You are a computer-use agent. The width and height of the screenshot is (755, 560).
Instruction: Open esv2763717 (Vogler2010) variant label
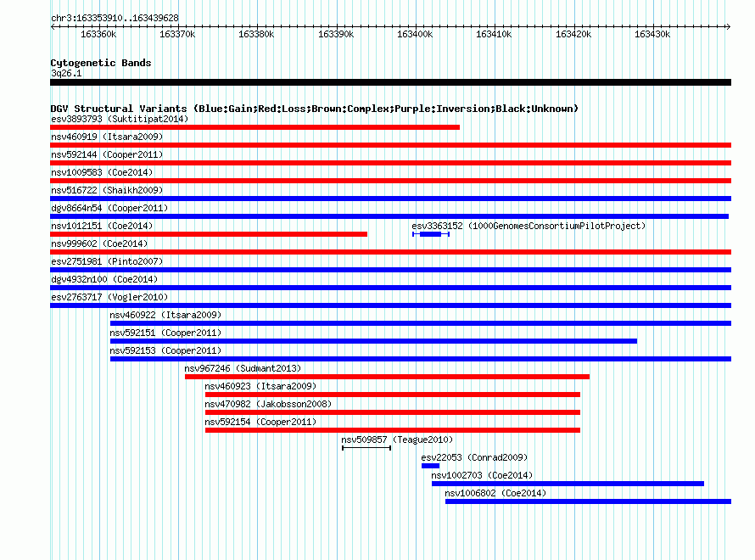pyautogui.click(x=109, y=297)
